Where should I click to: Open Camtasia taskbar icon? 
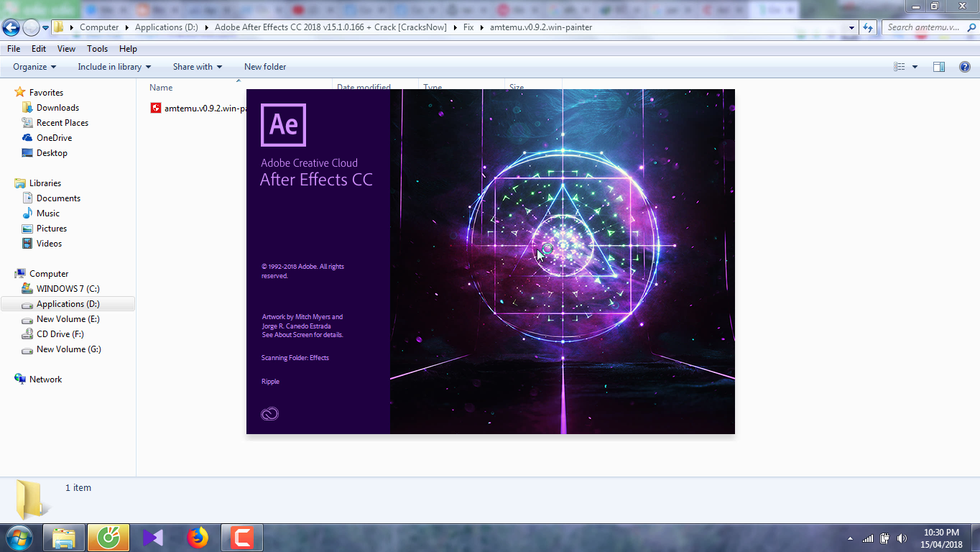pos(241,538)
